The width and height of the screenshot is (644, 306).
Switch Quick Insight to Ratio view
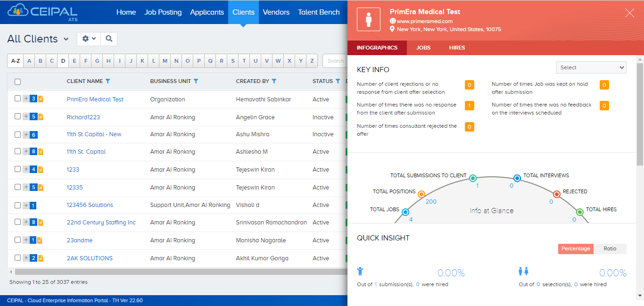coord(610,248)
